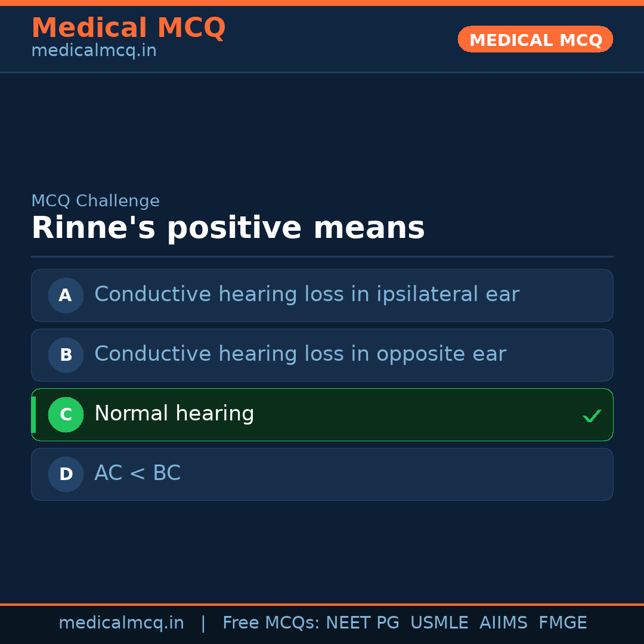The height and width of the screenshot is (644, 644).
Task: Click the USMLE text in footer
Action: coord(439,623)
